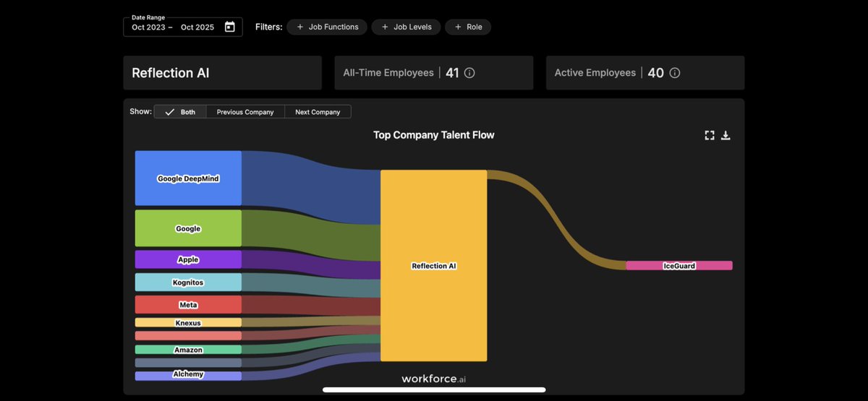This screenshot has height=401, width=868.
Task: Click the central Reflection AI node
Action: (x=434, y=266)
